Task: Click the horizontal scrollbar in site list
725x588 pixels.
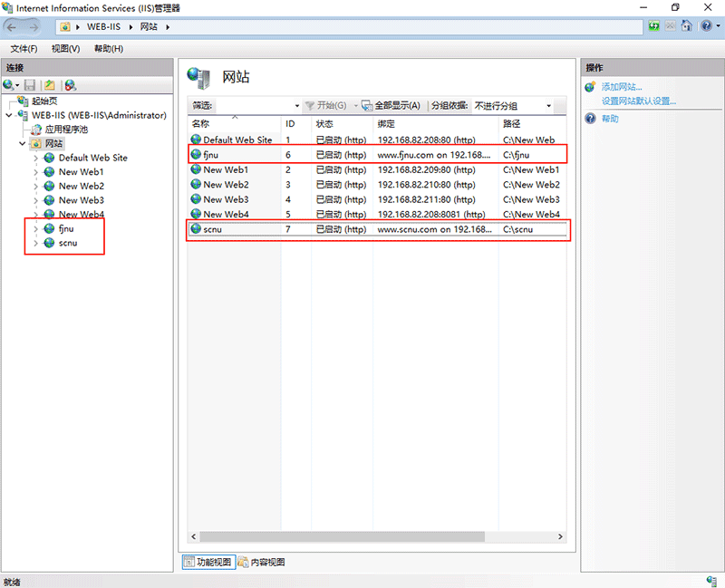Action: click(362, 536)
